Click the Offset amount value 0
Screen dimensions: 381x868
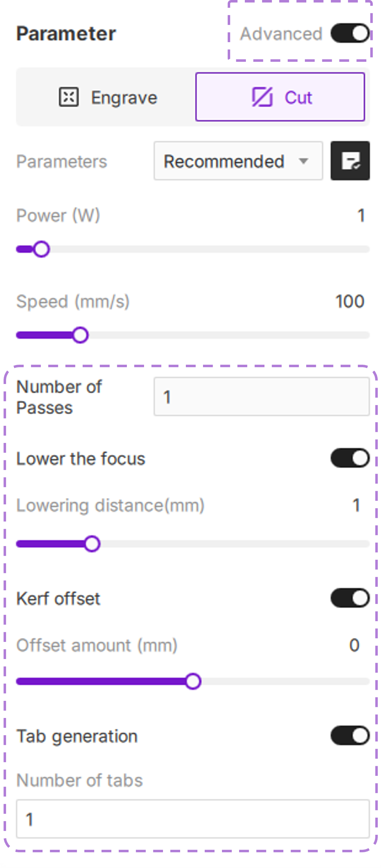click(354, 645)
